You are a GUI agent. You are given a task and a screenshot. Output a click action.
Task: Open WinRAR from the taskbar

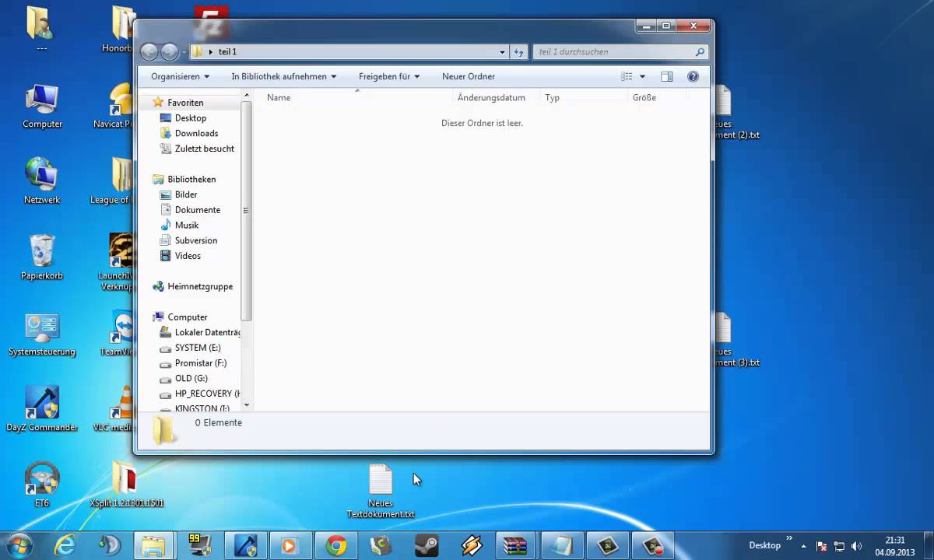[517, 546]
